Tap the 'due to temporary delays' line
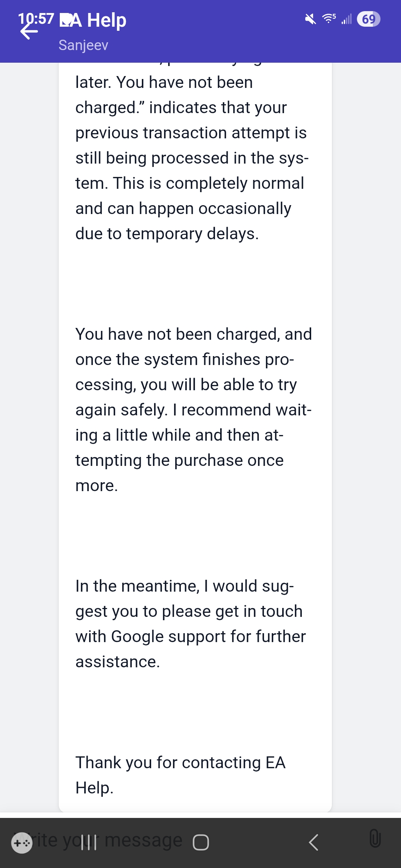Viewport: 401px width, 868px height. click(x=167, y=234)
